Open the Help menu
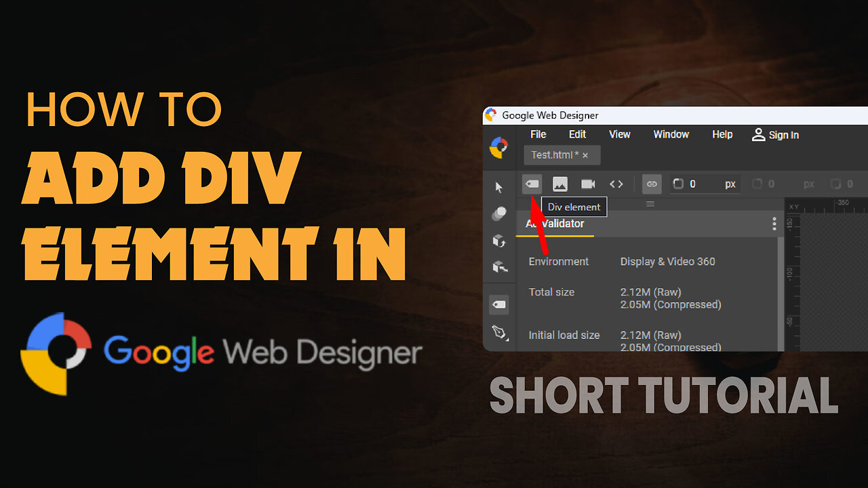 pyautogui.click(x=722, y=134)
